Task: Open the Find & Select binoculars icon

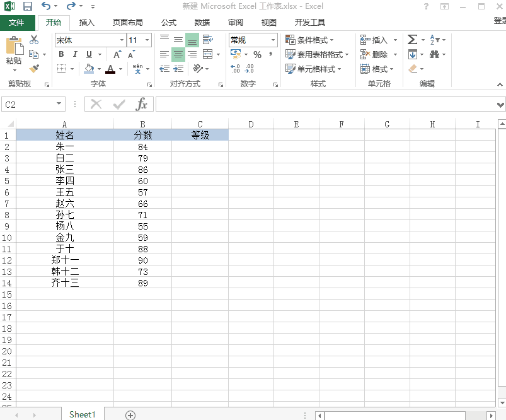Action: [435, 54]
